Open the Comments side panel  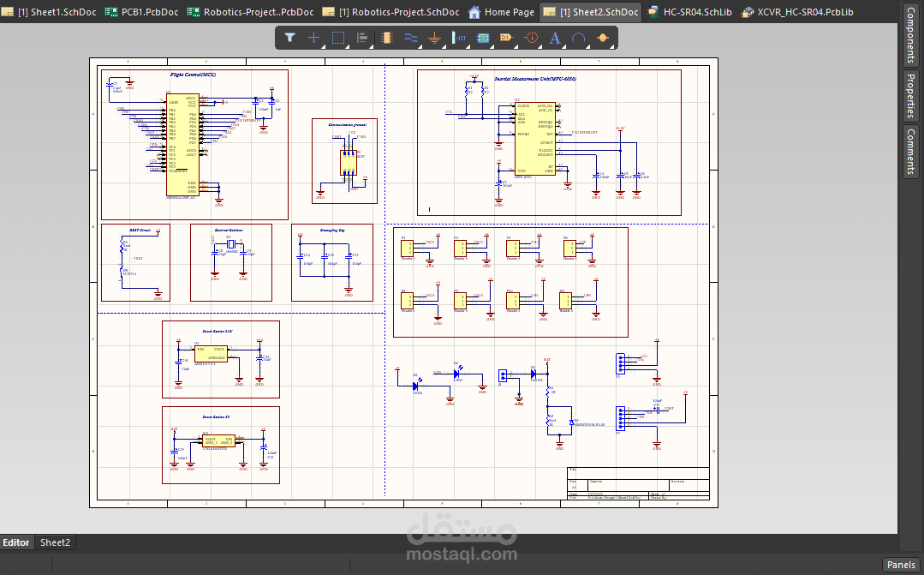910,152
